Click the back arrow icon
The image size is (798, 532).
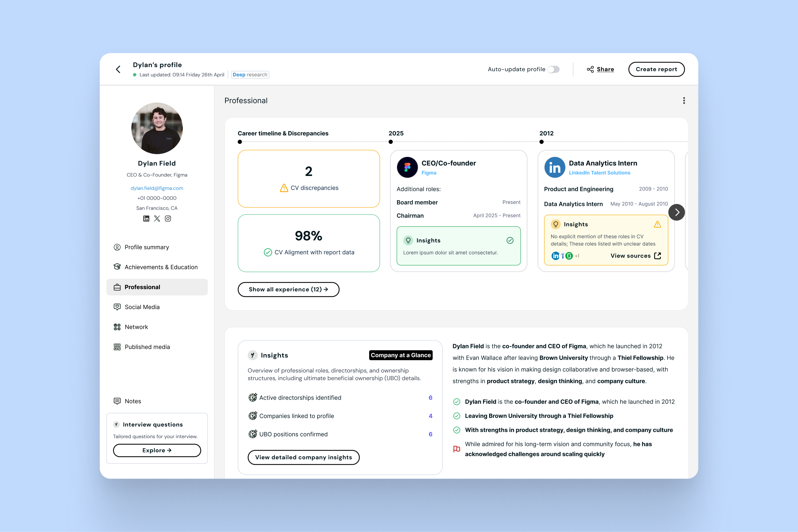coord(118,69)
